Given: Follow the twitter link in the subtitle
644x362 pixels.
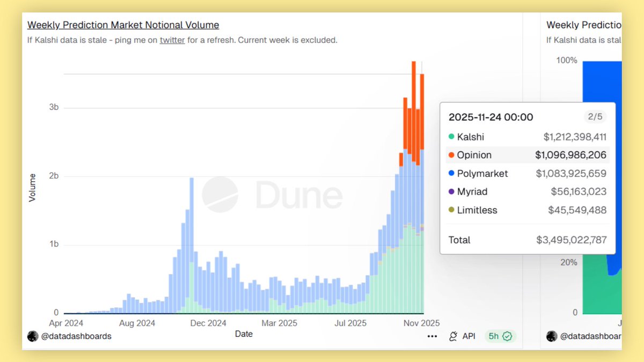Looking at the screenshot, I should pos(172,40).
